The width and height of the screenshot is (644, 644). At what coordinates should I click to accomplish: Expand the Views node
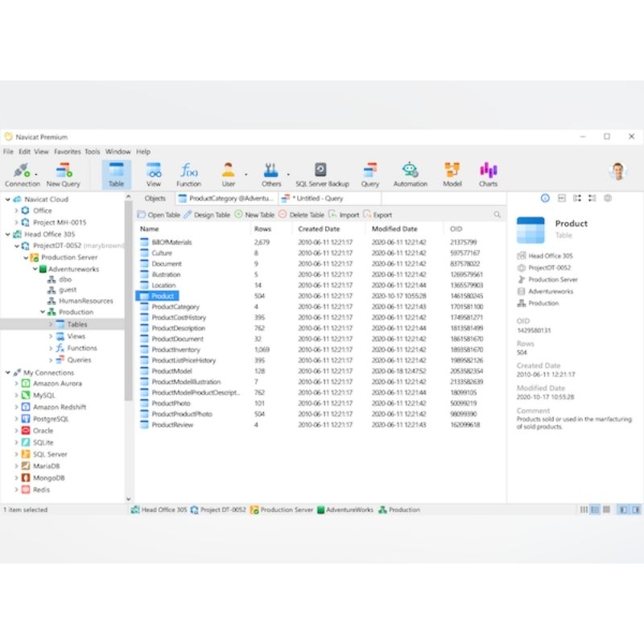(x=51, y=336)
